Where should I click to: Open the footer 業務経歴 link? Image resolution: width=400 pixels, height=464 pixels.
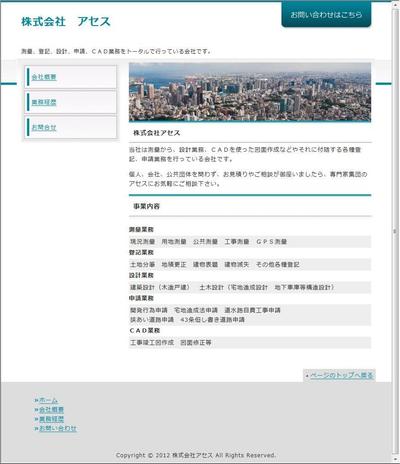pyautogui.click(x=51, y=419)
